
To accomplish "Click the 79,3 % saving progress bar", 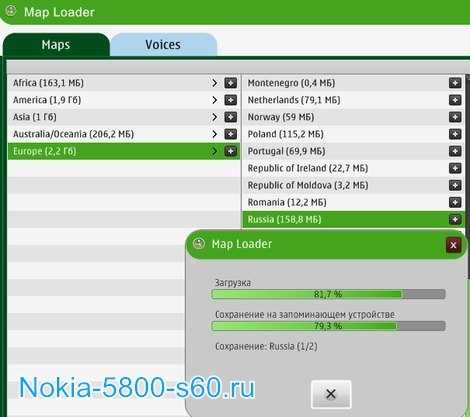I will click(328, 326).
